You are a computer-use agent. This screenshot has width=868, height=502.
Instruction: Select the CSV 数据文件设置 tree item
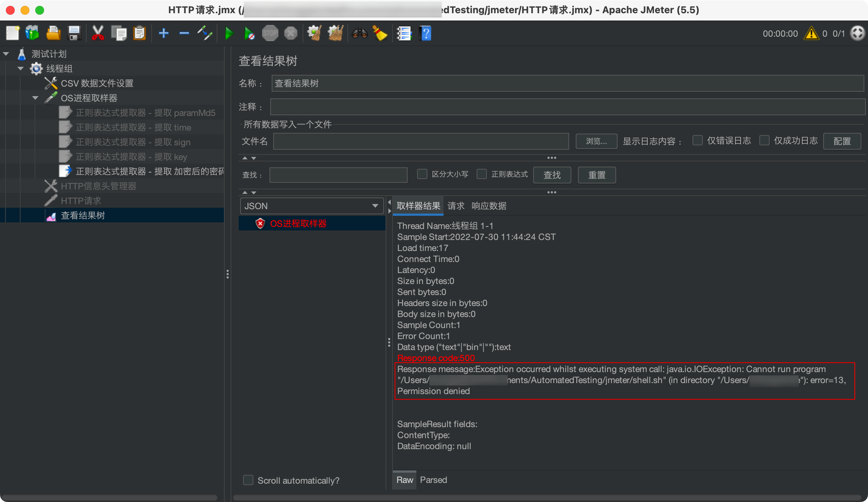[97, 83]
